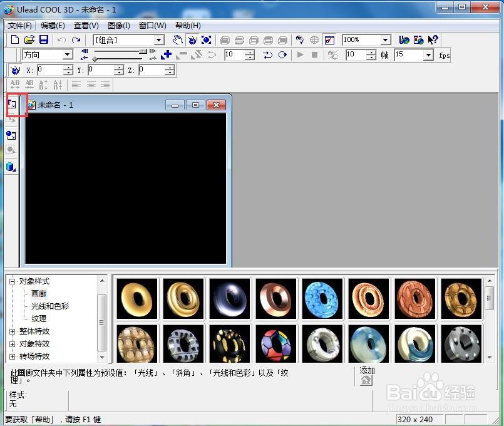Screen dimensions: 504x426
Task: Click the Align Center text icon
Action: (x=91, y=85)
